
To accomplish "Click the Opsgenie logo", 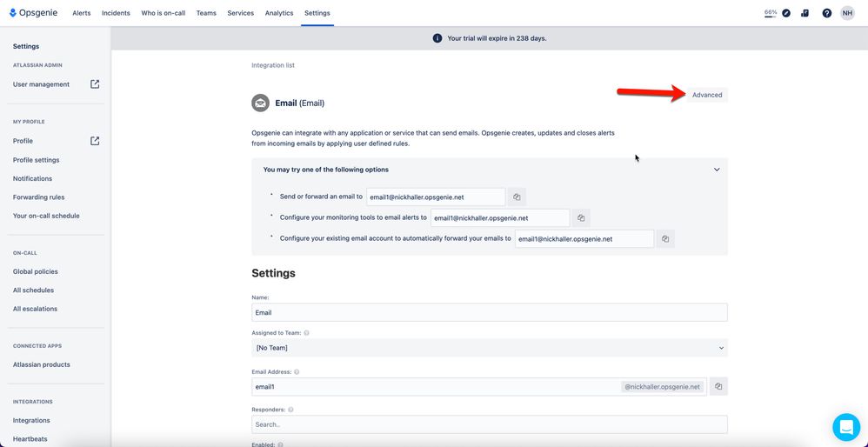I will pos(31,13).
